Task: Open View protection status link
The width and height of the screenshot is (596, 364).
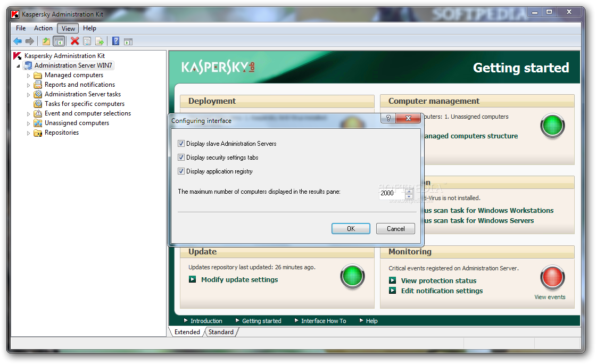Action: coord(438,281)
